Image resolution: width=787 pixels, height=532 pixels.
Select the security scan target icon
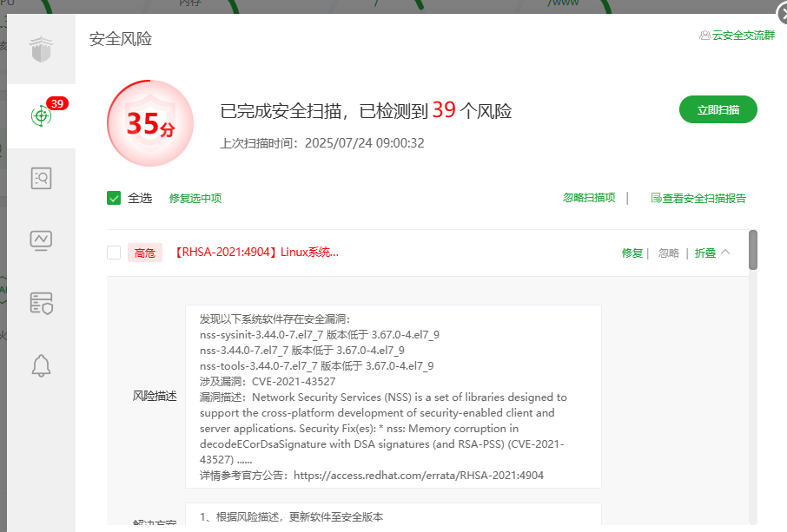(x=41, y=115)
